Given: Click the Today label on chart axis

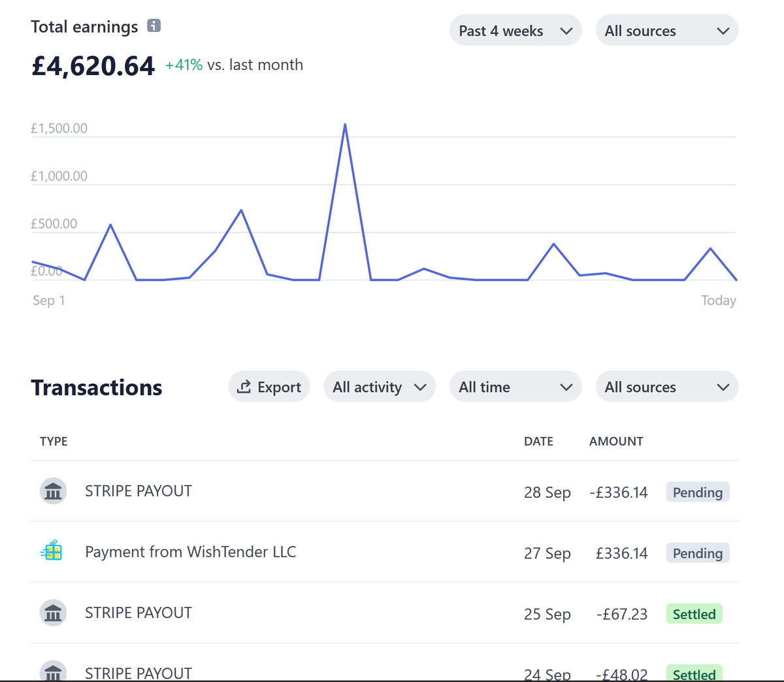Looking at the screenshot, I should pos(719,300).
